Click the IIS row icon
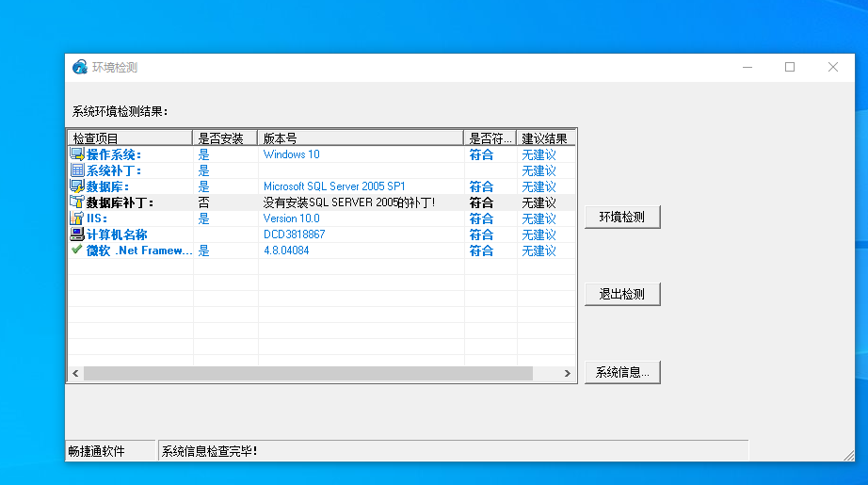This screenshot has height=485, width=868. 77,218
